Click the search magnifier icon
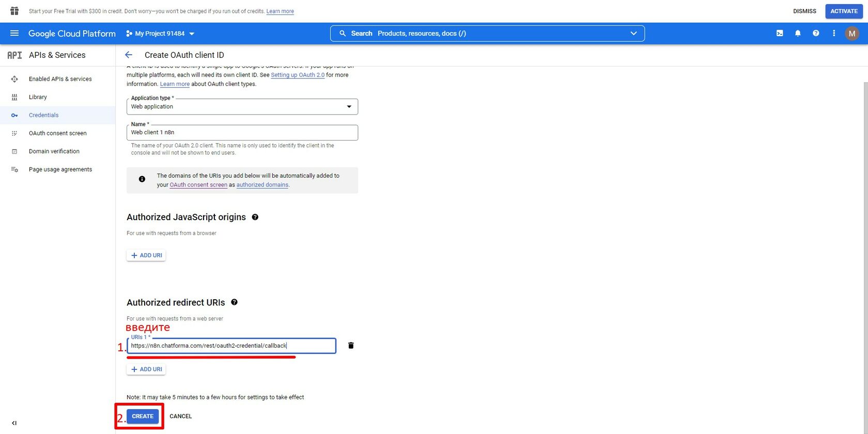Screen dimensions: 868x434 point(342,33)
